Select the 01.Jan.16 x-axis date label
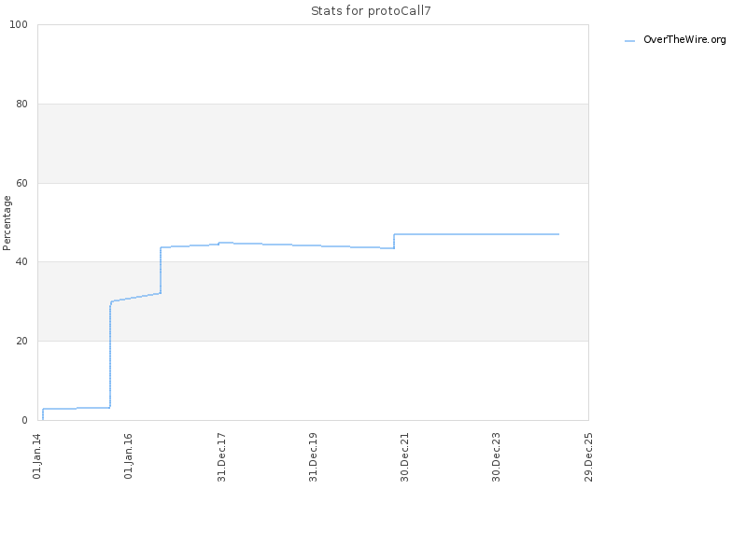Screen dimensions: 747x560 [x=129, y=456]
